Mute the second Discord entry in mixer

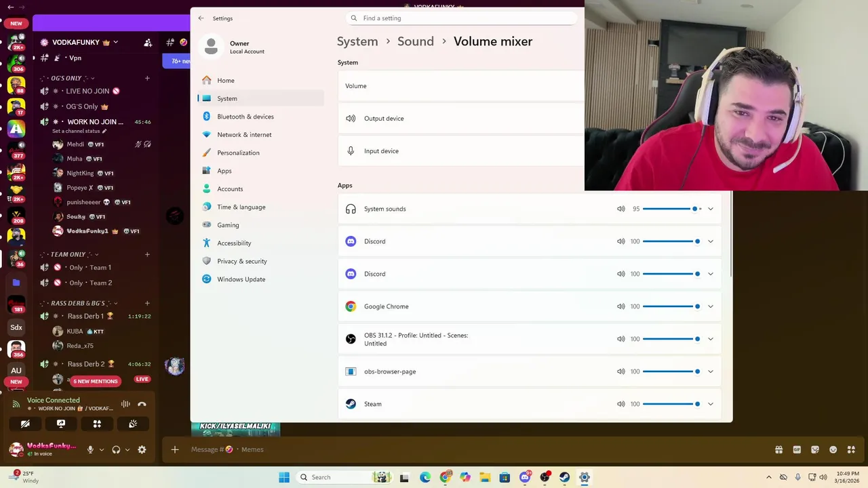click(620, 274)
